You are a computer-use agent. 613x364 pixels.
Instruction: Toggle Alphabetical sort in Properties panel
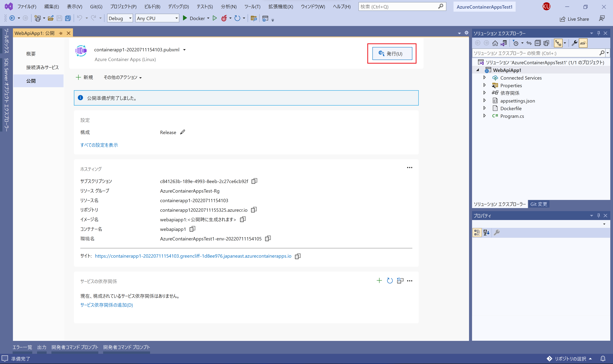[486, 232]
